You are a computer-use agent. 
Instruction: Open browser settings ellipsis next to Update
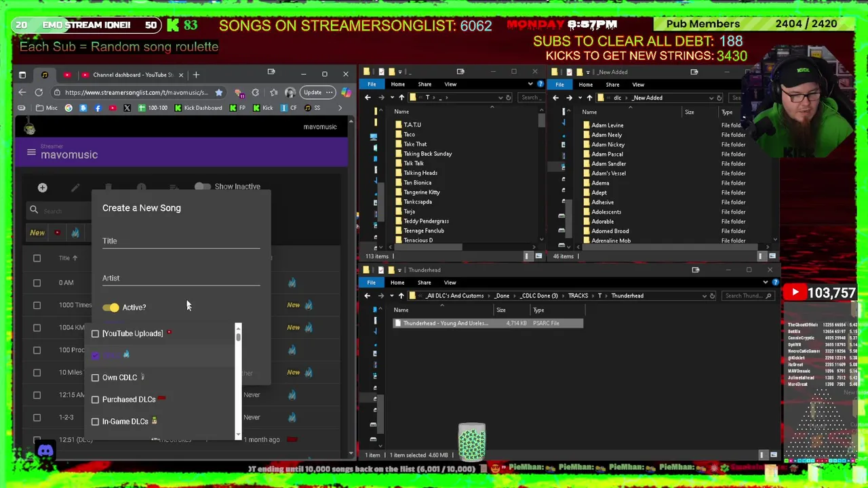[x=330, y=92]
